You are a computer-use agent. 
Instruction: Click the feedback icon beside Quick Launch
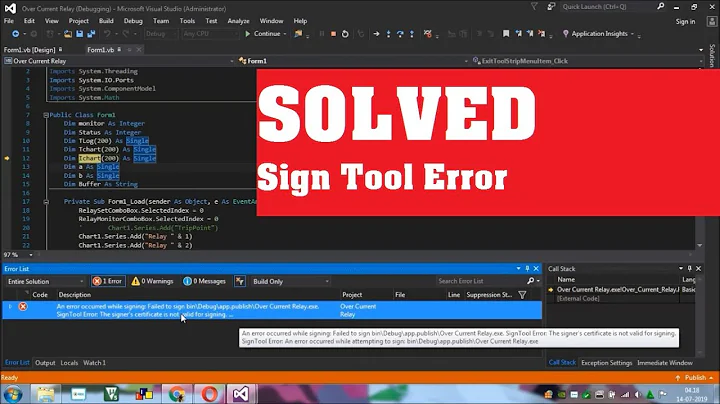click(551, 7)
